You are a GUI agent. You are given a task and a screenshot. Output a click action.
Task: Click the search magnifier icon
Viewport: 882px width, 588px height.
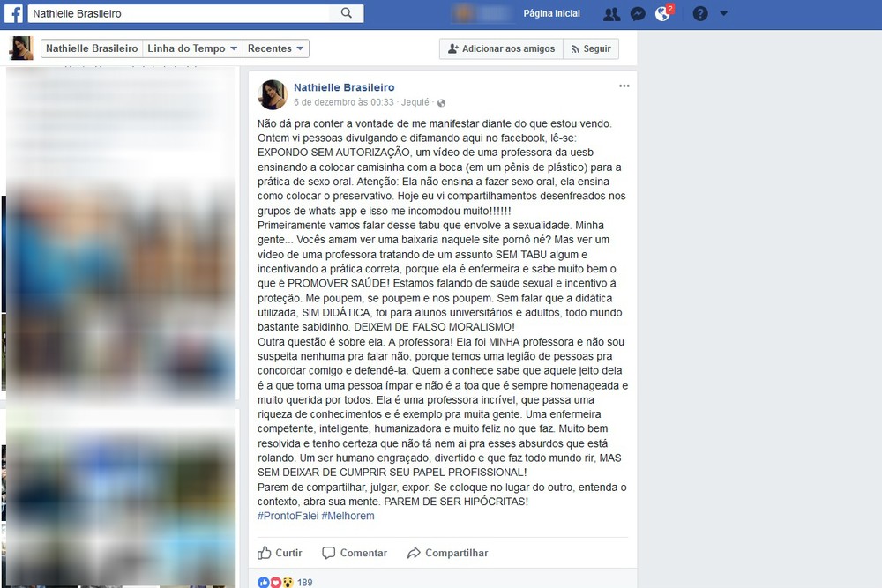[x=347, y=13]
